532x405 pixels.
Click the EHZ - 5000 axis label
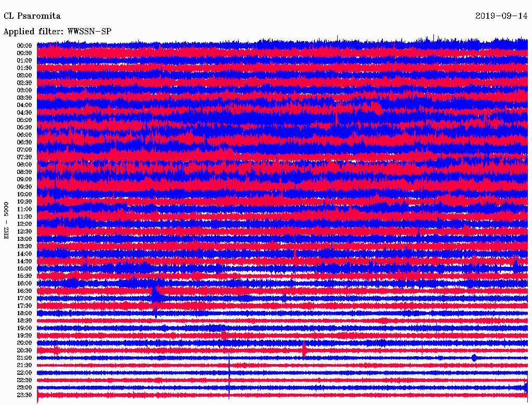6,221
